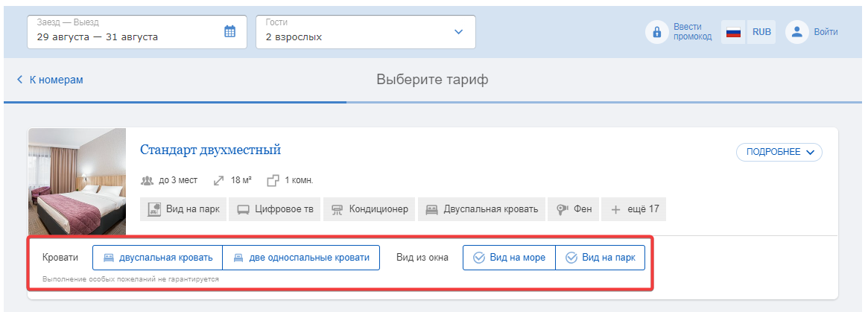Image resolution: width=868 pixels, height=312 pixels.
Task: Open the calendar icon in date field
Action: pos(229,31)
